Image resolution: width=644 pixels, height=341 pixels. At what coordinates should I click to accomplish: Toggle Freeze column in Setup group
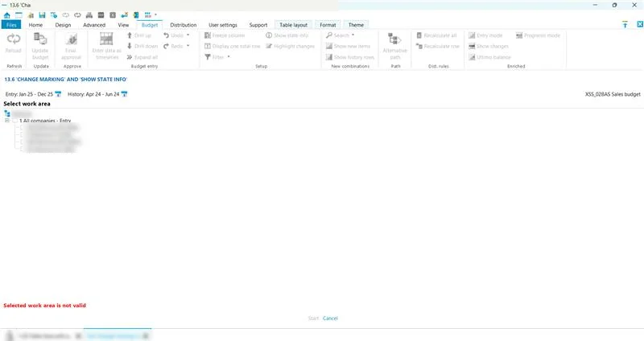[225, 35]
